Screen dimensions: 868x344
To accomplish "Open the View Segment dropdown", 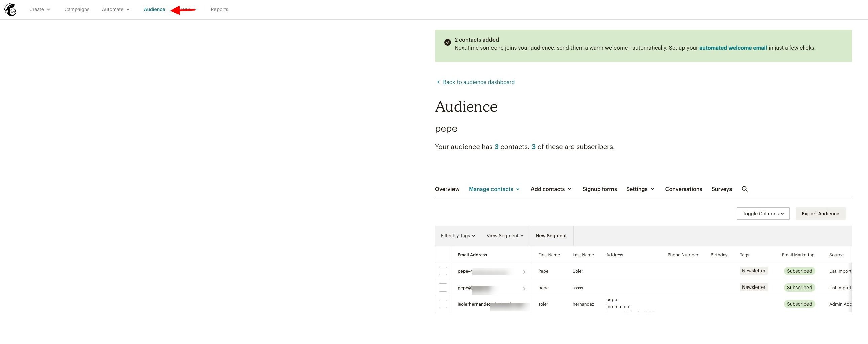I will 505,236.
